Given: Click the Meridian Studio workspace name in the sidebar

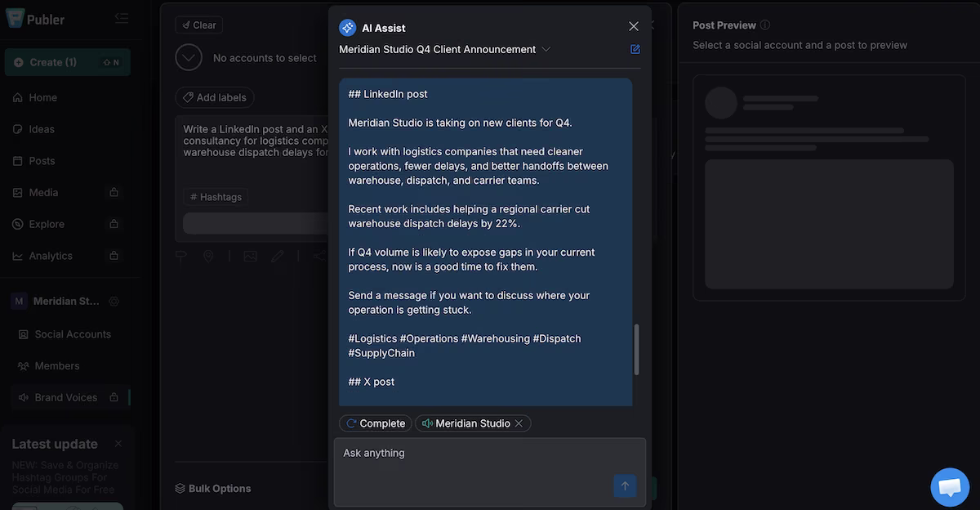Looking at the screenshot, I should (x=66, y=302).
